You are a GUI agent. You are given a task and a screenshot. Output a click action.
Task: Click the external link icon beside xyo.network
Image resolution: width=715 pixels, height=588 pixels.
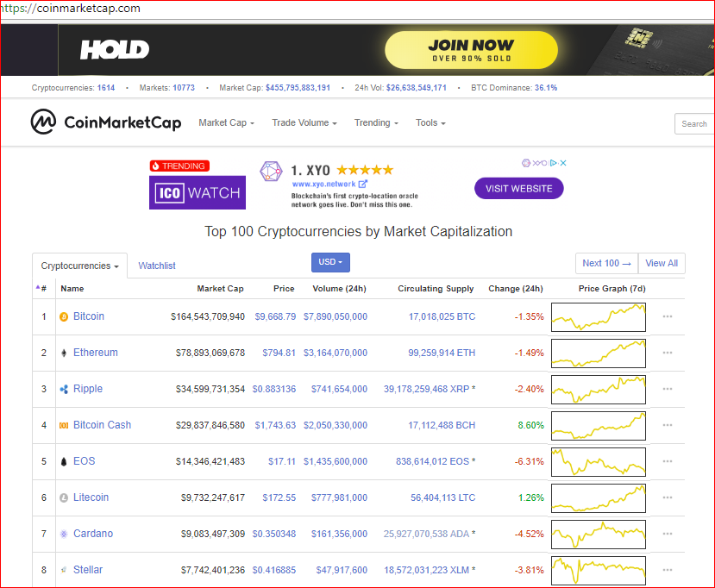(363, 184)
